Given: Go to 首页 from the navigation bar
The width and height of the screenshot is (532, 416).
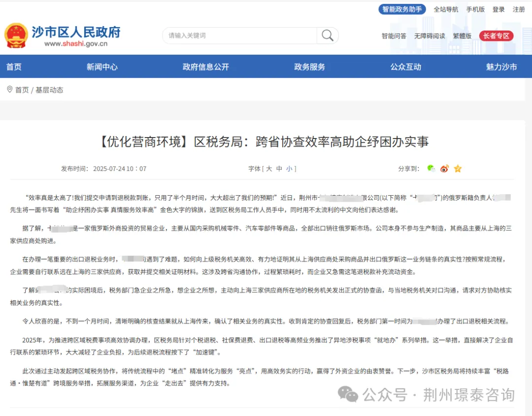Looking at the screenshot, I should click(x=14, y=67).
